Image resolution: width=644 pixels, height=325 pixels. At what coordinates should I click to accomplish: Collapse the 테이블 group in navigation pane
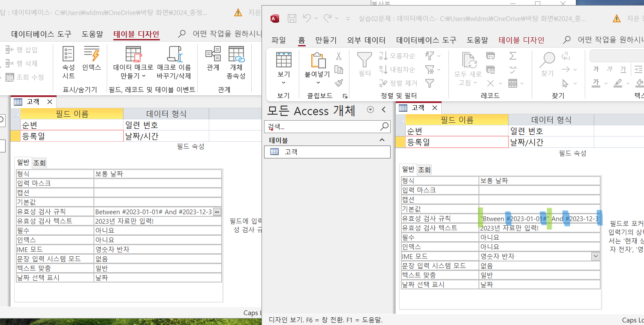pos(382,140)
